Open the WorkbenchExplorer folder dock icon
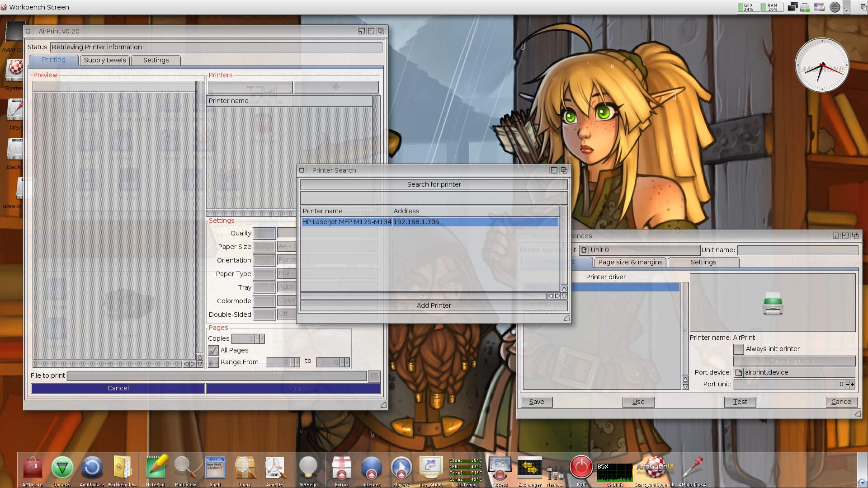 (122, 468)
